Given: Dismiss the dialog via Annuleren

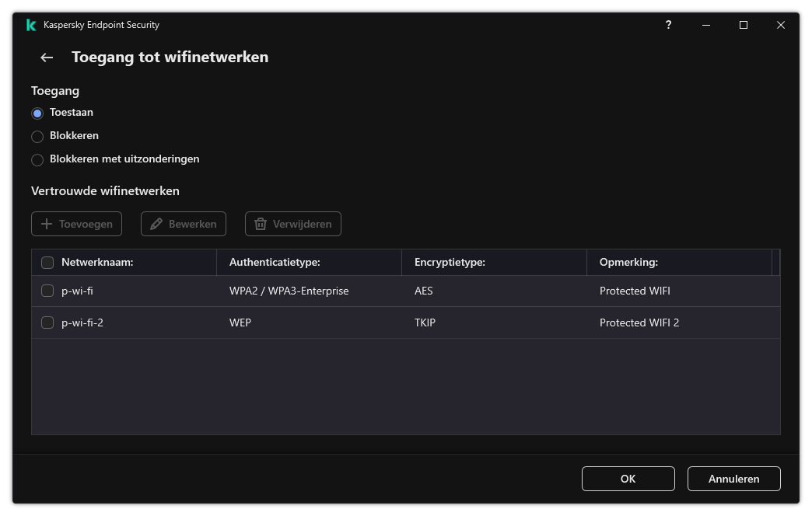Looking at the screenshot, I should 733,479.
